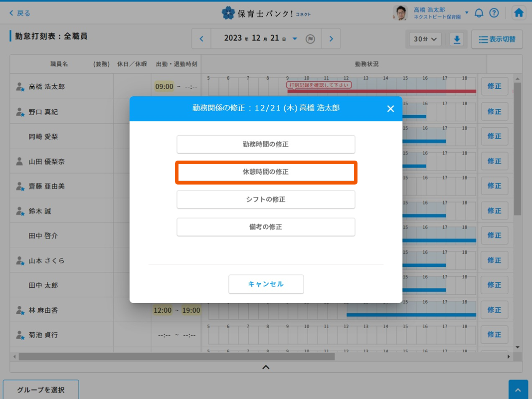Click the download timesheet icon
The width and height of the screenshot is (532, 399).
point(457,39)
